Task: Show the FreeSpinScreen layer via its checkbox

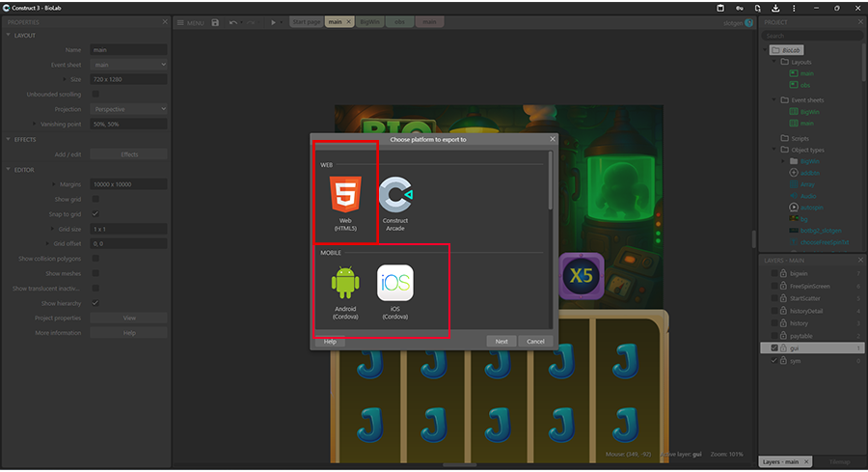Action: tap(773, 286)
